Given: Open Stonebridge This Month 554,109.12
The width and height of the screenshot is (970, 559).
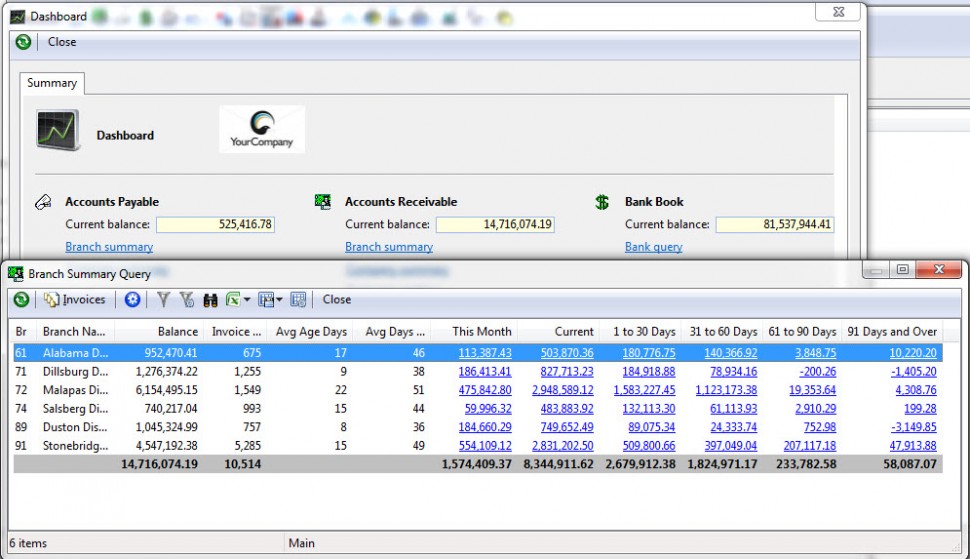Looking at the screenshot, I should coord(485,446).
